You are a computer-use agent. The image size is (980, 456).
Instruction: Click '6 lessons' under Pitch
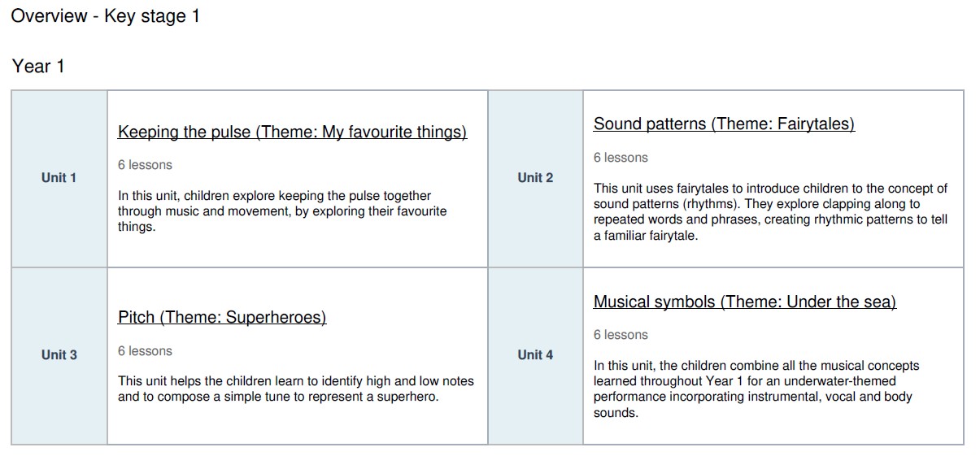coord(145,351)
